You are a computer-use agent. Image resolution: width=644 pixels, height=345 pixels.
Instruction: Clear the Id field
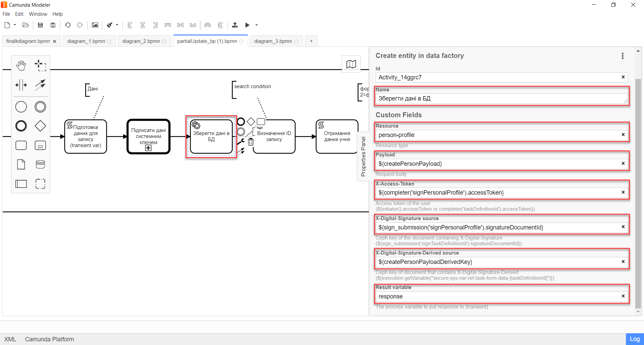(x=623, y=77)
